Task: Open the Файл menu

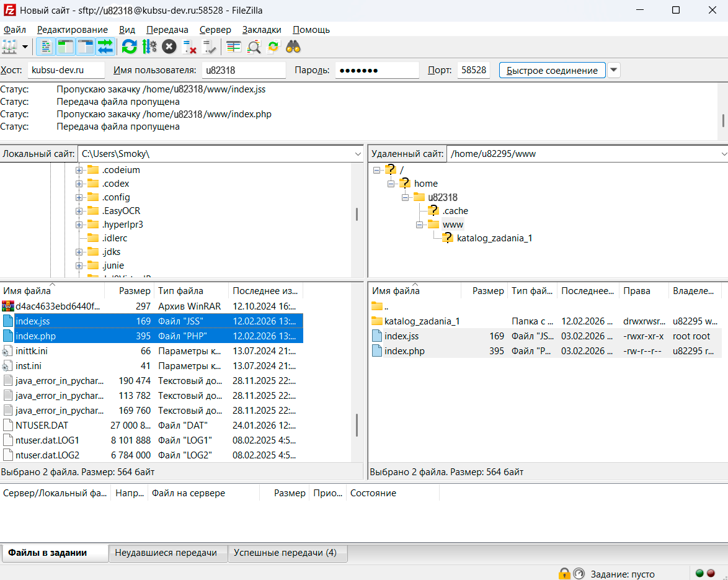Action: coord(15,30)
